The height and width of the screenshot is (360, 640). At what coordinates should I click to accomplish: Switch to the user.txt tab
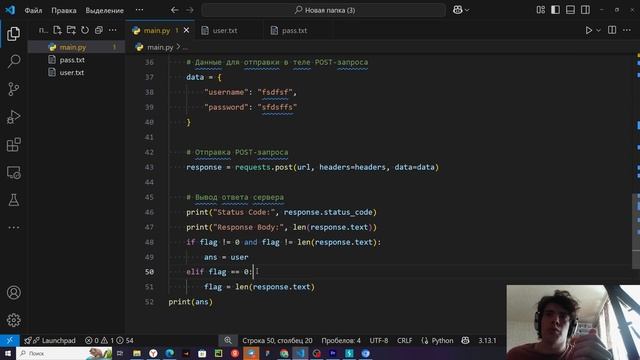click(x=225, y=31)
